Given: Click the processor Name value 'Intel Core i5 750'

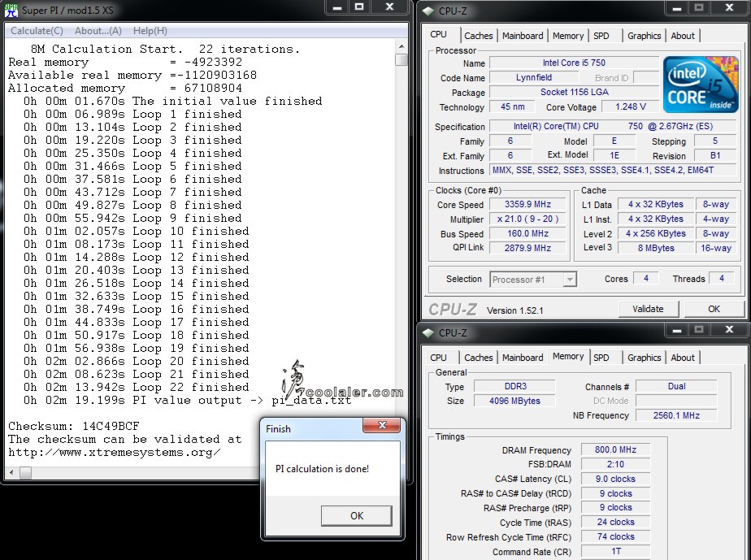Looking at the screenshot, I should pos(574,63).
